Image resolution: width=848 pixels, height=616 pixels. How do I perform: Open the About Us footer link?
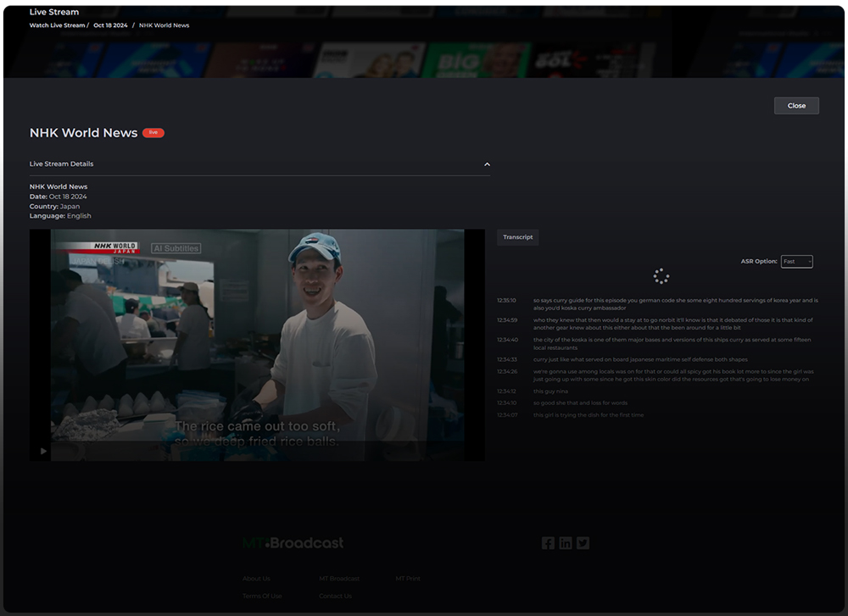point(256,578)
